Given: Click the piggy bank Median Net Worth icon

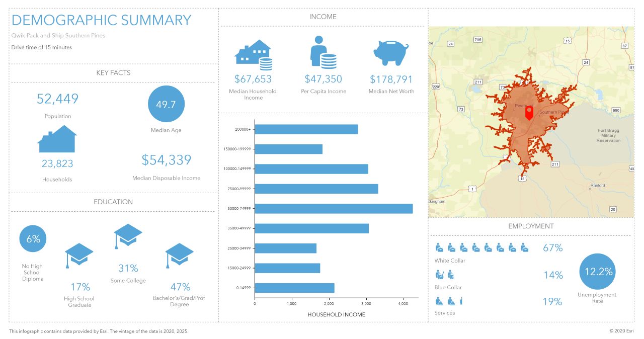Looking at the screenshot, I should [391, 52].
